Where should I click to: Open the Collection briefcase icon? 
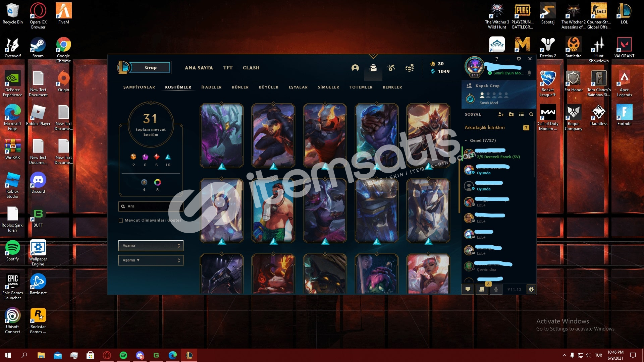coord(373,68)
